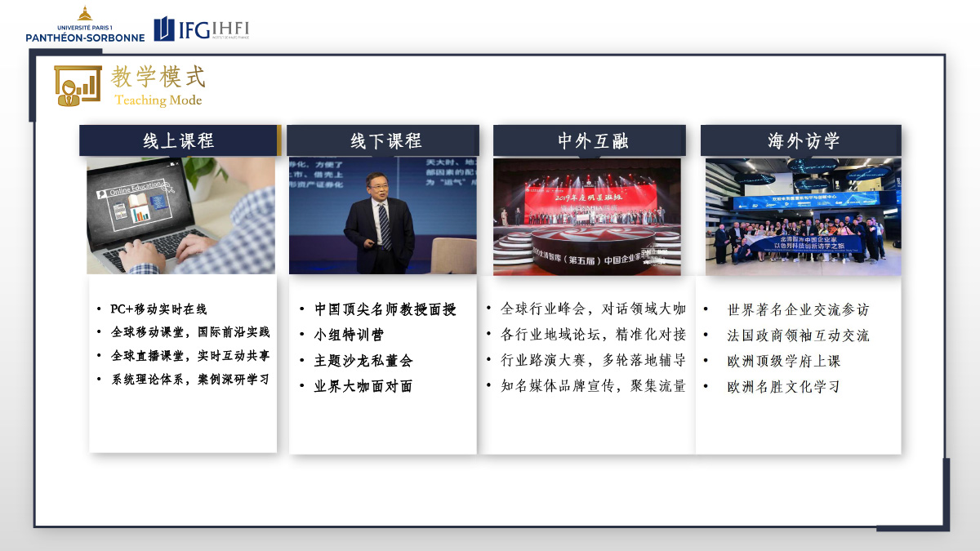Click the teaching mode presenter icon
The image size is (980, 551).
tap(78, 86)
